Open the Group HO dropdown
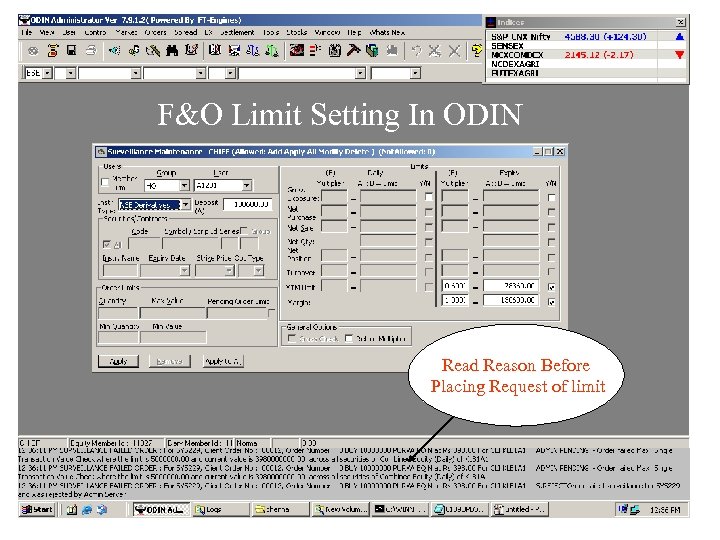Viewport: 720px width, 540px height. point(184,186)
